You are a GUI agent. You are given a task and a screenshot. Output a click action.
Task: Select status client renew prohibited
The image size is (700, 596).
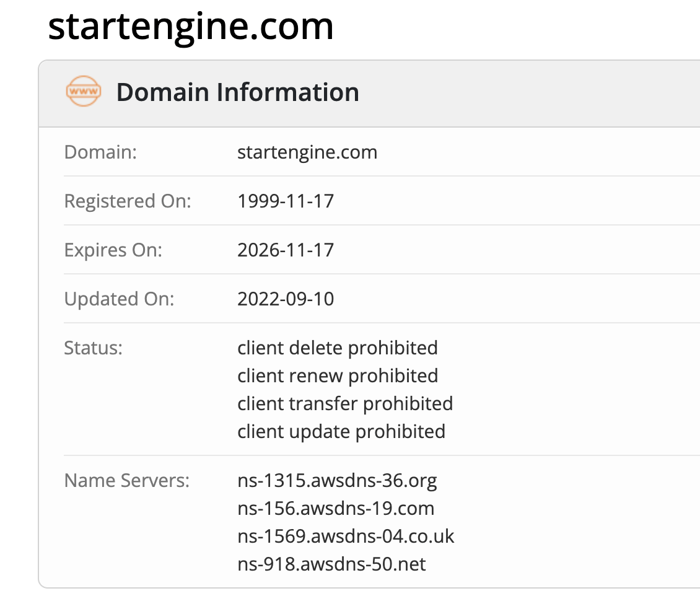tap(338, 375)
